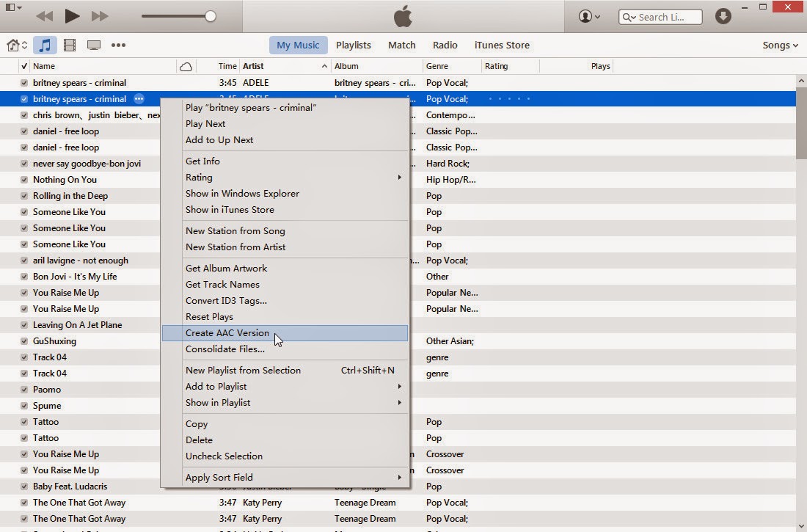Choose Get Album Artwork
The width and height of the screenshot is (807, 532).
(x=285, y=269)
